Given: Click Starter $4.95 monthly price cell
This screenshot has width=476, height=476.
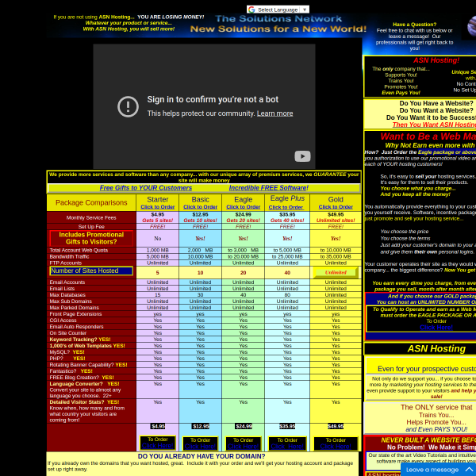Looking at the screenshot, I should pos(158,217).
